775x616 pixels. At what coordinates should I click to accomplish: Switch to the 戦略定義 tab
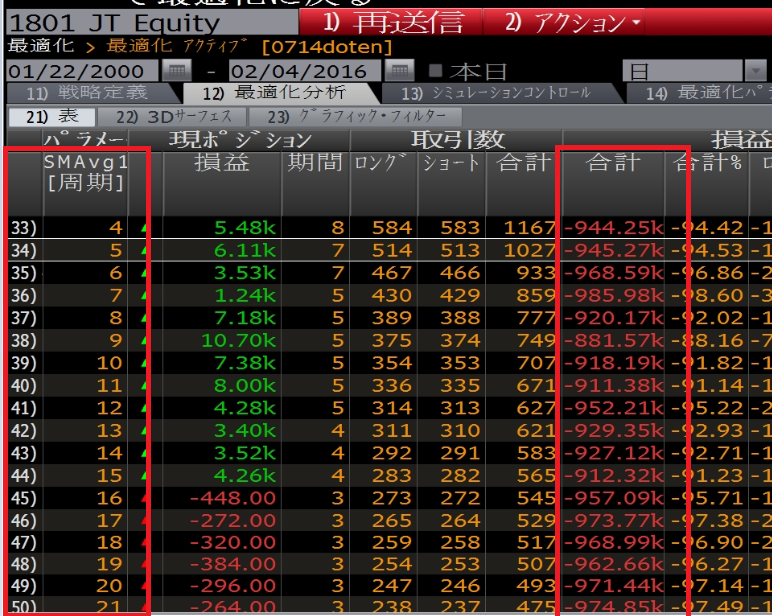(x=78, y=93)
